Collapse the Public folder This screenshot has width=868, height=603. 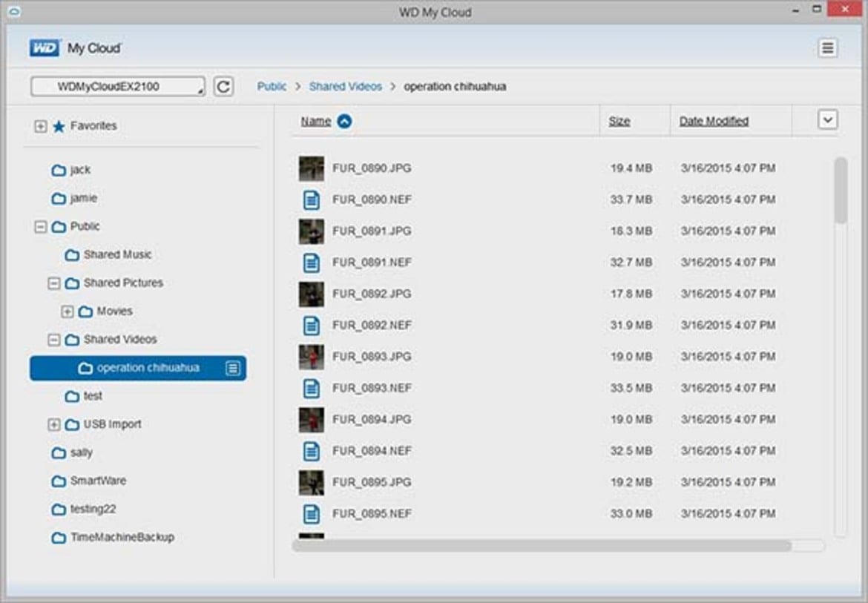click(x=40, y=227)
